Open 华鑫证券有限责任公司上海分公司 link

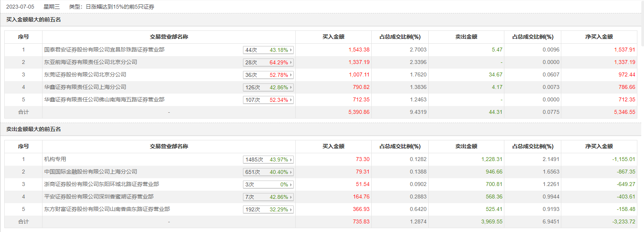[85, 87]
